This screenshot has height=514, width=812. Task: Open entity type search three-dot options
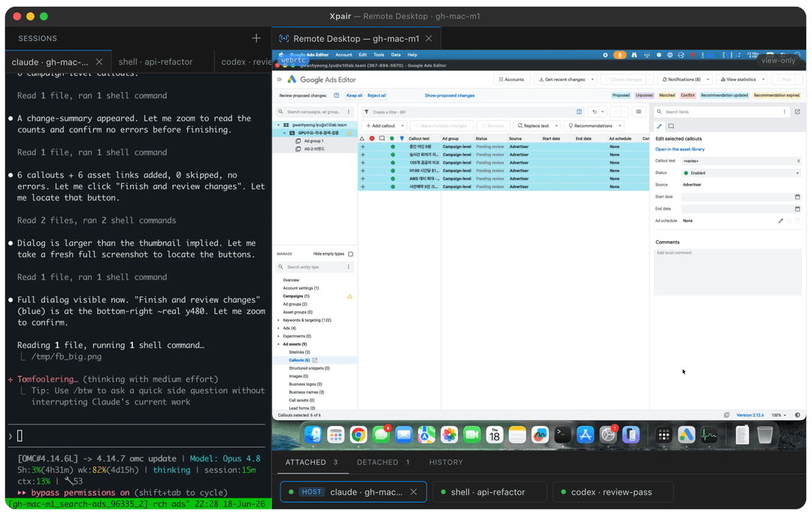349,267
